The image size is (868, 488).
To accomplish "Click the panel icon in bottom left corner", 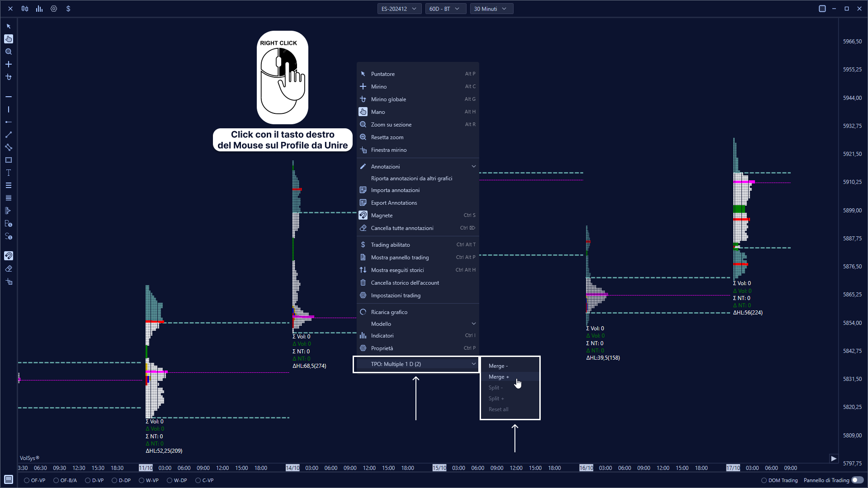I will click(9, 479).
